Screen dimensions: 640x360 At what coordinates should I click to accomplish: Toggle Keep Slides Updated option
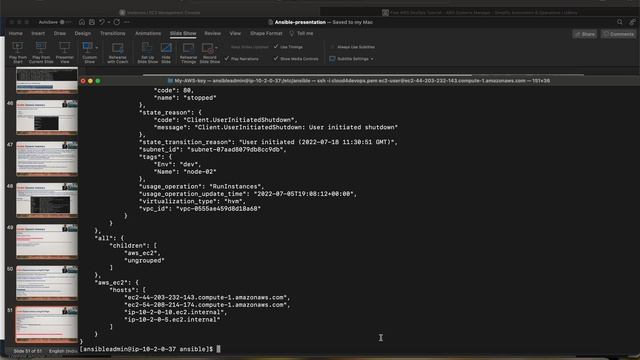[249, 47]
